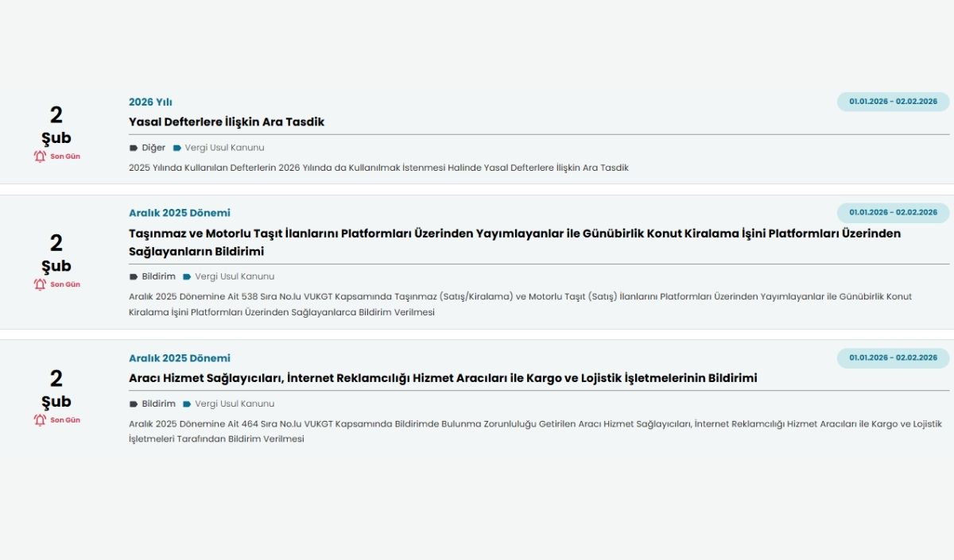Click the Vergi Usul Kanunu tag icon, third entry
The height and width of the screenshot is (560, 954).
186,404
